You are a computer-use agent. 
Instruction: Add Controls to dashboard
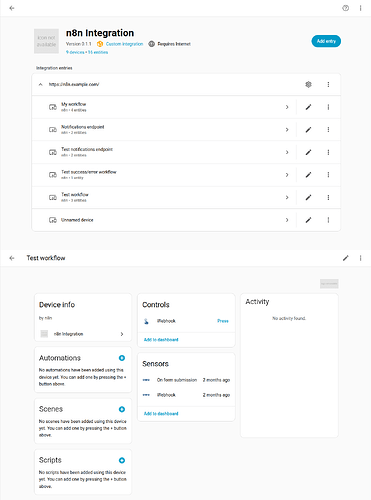point(161,340)
